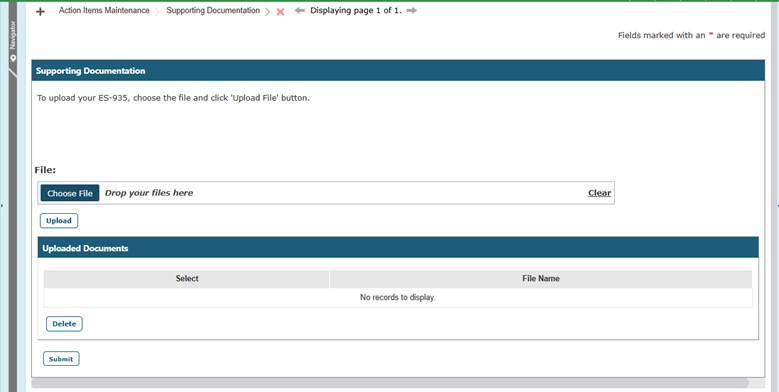This screenshot has width=779, height=392.
Task: Click the Supporting Documentation section header
Action: pyautogui.click(x=398, y=71)
